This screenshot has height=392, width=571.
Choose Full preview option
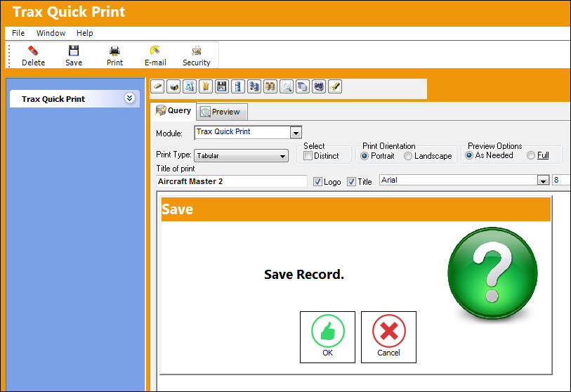(531, 155)
